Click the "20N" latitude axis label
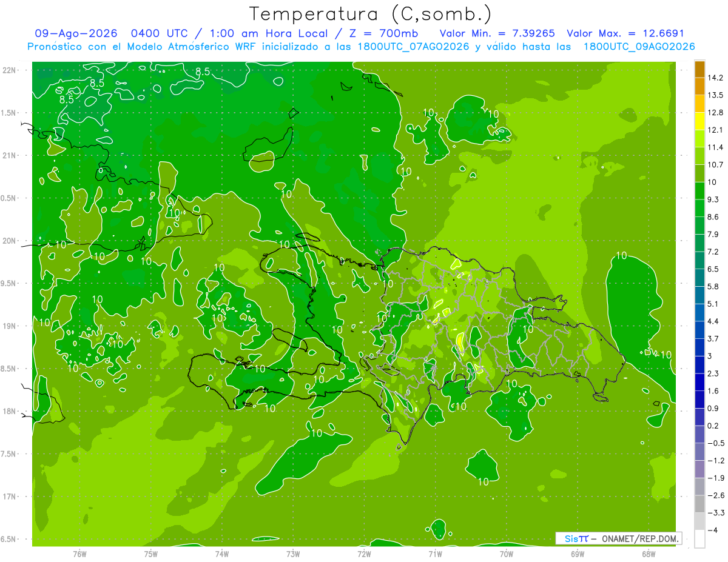Screen dimensions: 728x562 point(9,241)
